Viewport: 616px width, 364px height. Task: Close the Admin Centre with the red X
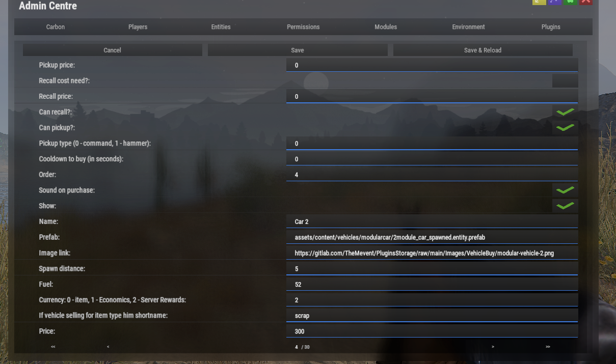[586, 2]
